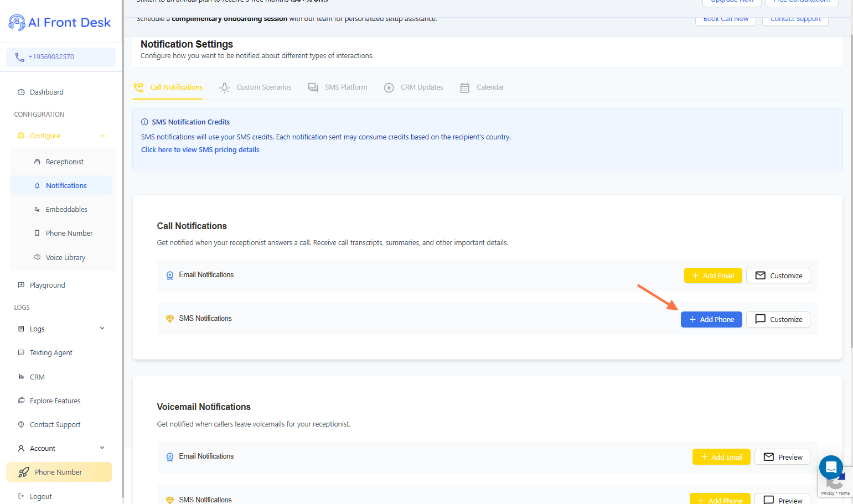Image resolution: width=853 pixels, height=504 pixels.
Task: Preview voicemail email notification
Action: 783,457
